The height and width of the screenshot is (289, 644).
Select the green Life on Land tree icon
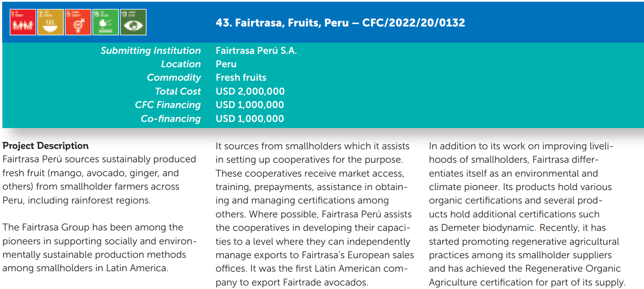coord(105,22)
